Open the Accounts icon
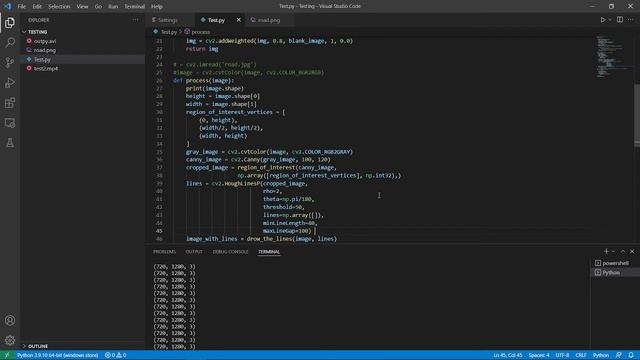640x360 pixels. pyautogui.click(x=10, y=320)
